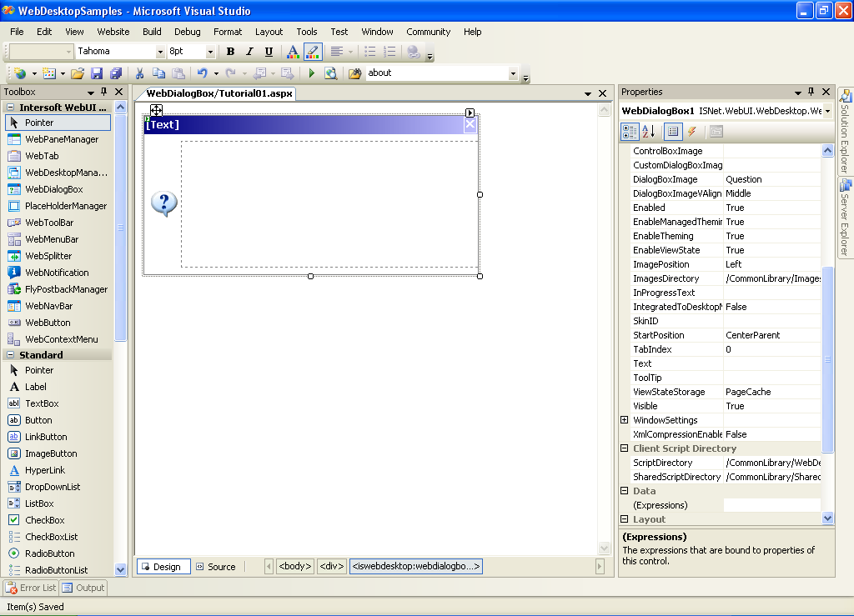Click the Start Debugging green play icon
The height and width of the screenshot is (616, 854).
click(x=312, y=73)
